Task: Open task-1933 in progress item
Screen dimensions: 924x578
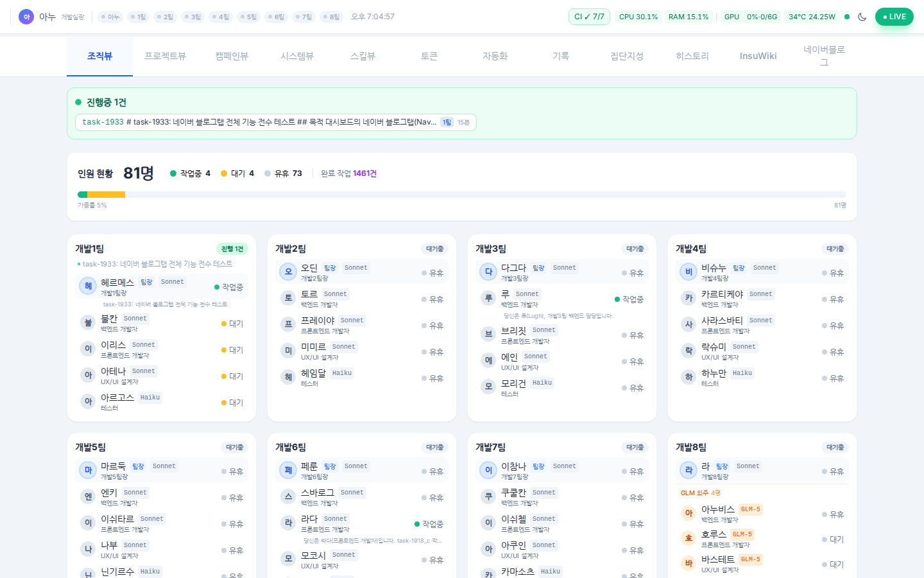Action: click(x=276, y=122)
